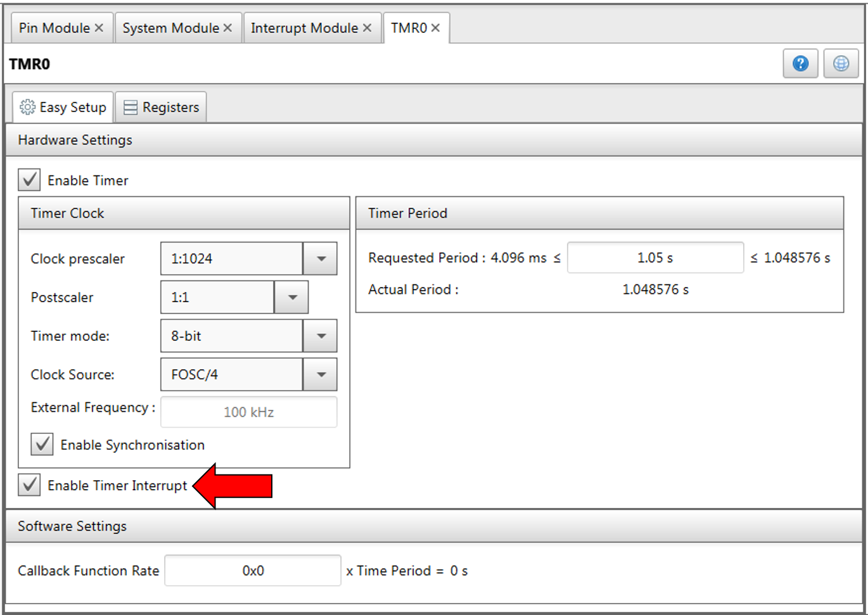Open the Clock prescaler dropdown
The image size is (868, 615).
tap(321, 258)
